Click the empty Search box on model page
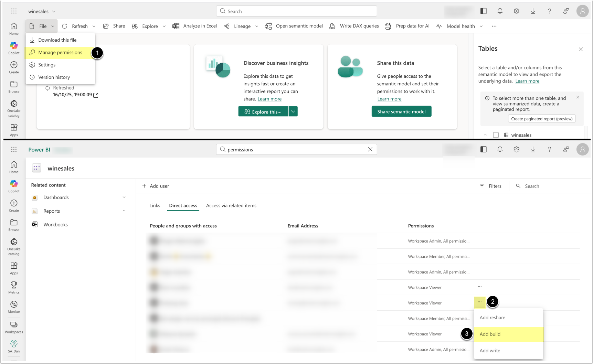 coord(297,11)
